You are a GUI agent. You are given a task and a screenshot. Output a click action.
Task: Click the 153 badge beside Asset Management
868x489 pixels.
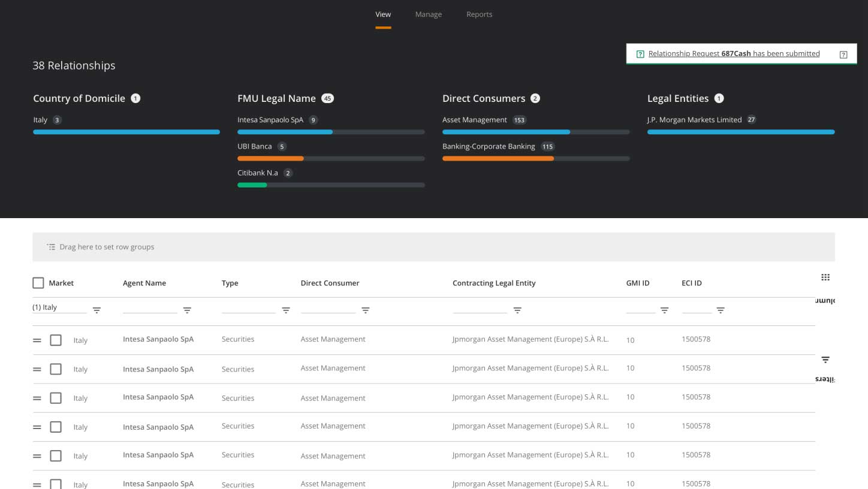click(x=519, y=120)
